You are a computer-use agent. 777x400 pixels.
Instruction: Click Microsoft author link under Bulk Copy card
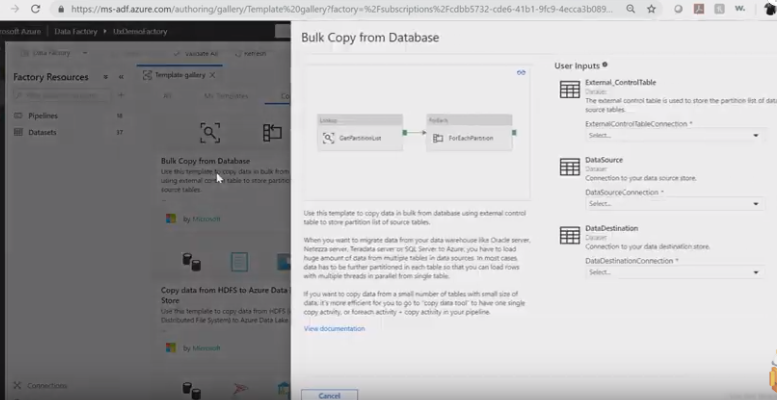pos(206,219)
